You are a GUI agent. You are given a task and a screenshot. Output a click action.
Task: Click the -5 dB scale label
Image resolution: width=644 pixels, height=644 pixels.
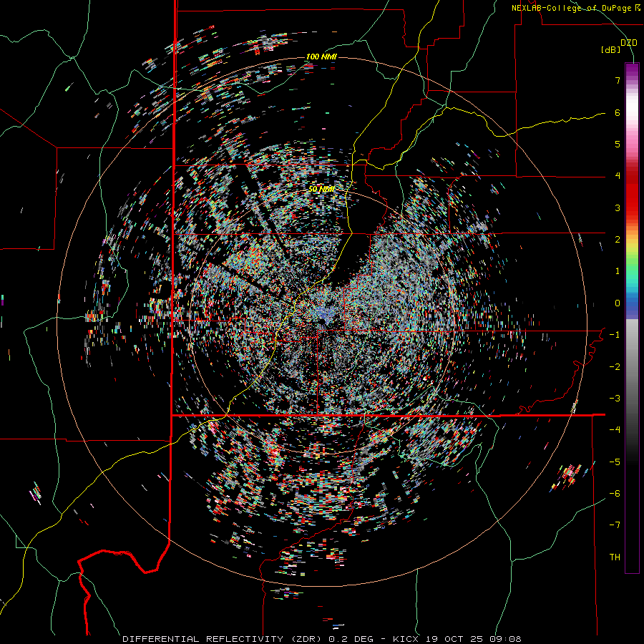[615, 462]
